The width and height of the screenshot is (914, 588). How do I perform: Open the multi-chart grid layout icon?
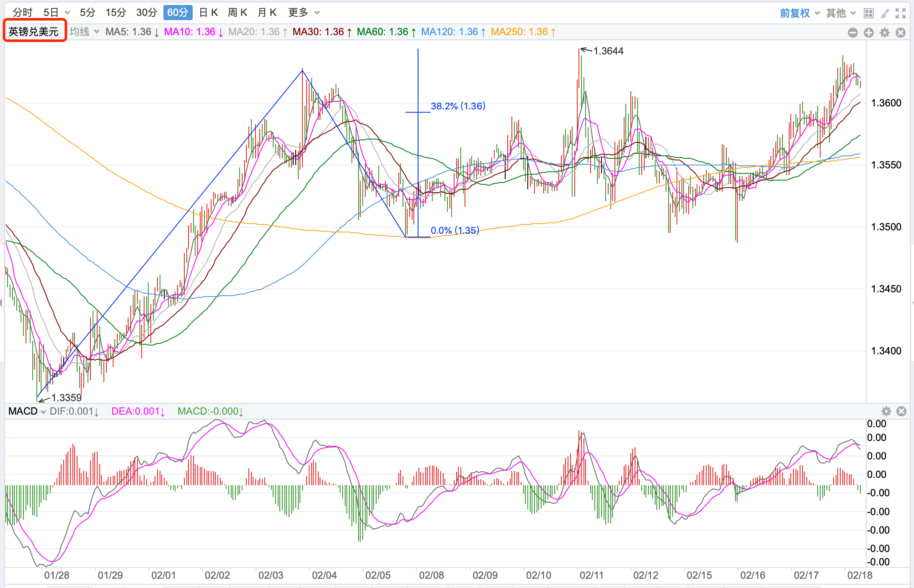click(x=868, y=13)
